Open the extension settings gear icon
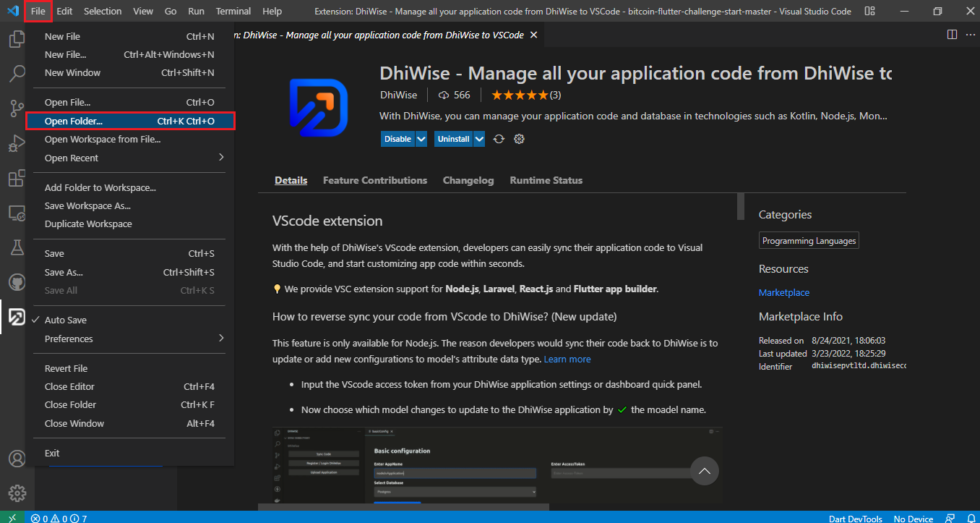 [x=519, y=139]
